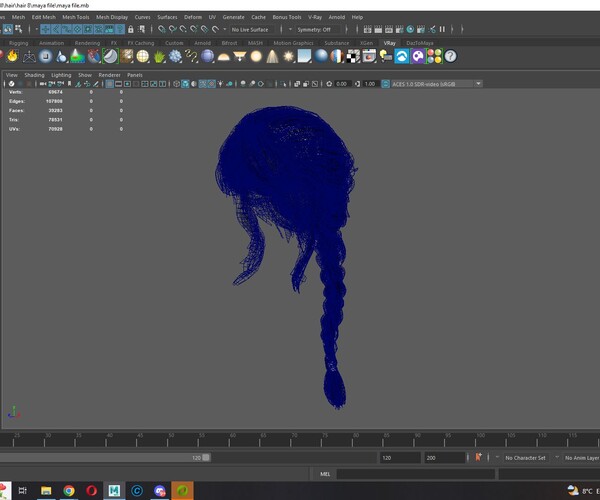Click the IPR render cyan circle icon

tap(410, 29)
